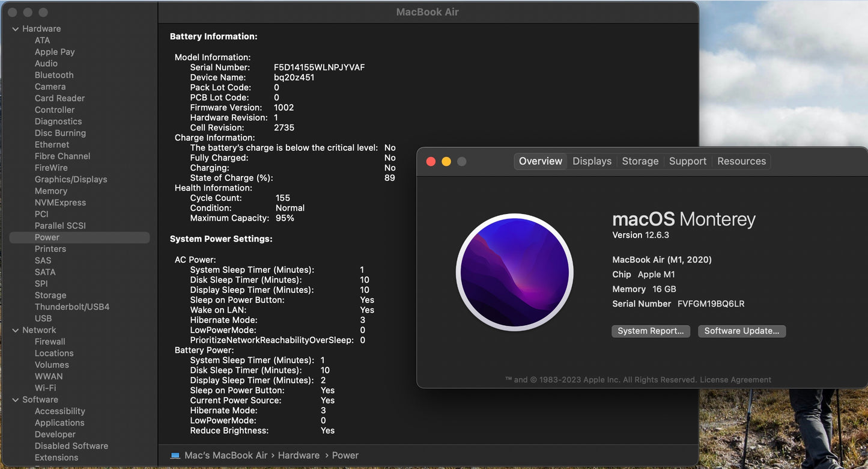Screen dimensions: 868x469
Task: Collapse the Hardware section in sidebar
Action: coord(15,29)
